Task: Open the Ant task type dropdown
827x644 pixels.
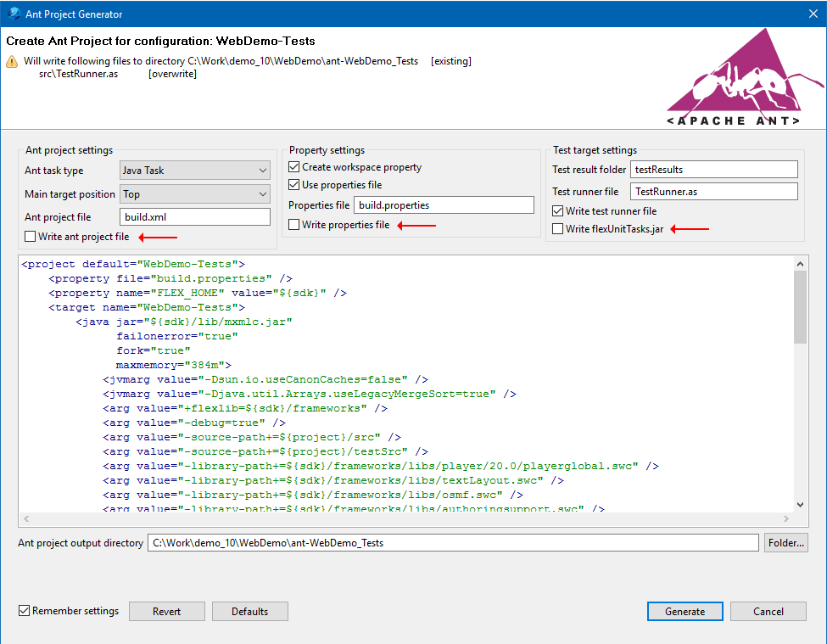Action: pos(194,171)
